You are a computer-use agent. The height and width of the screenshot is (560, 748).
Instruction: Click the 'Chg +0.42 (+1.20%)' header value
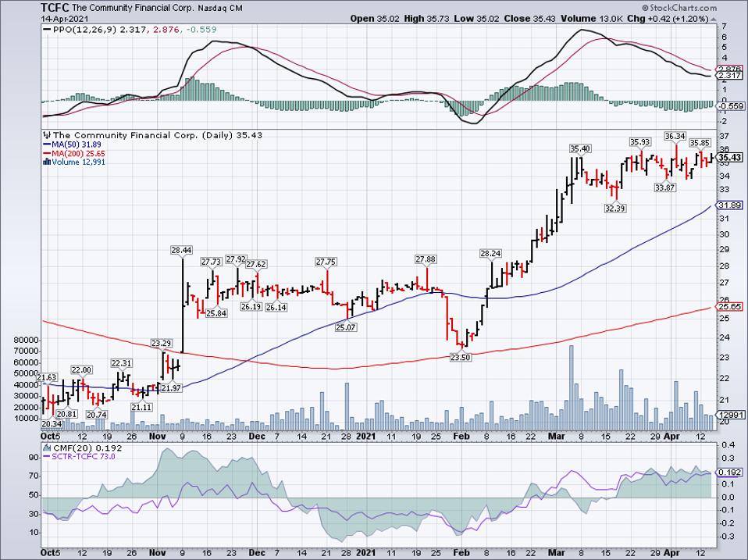(x=668, y=19)
